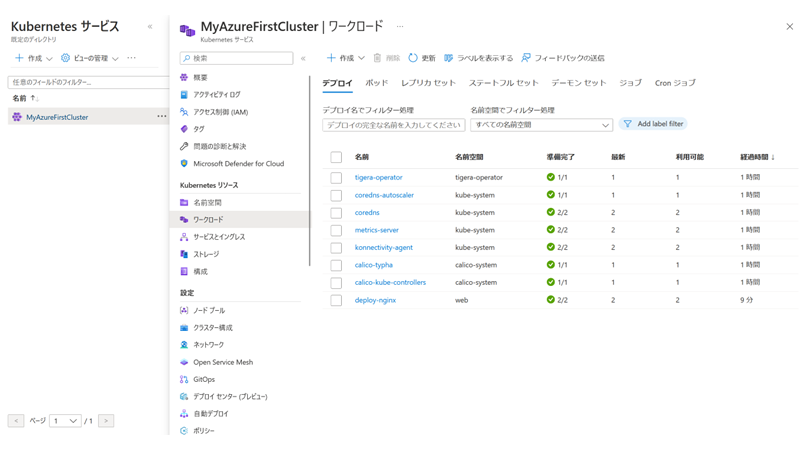
Task: Open すべての名前空間 namespace dropdown
Action: [541, 125]
